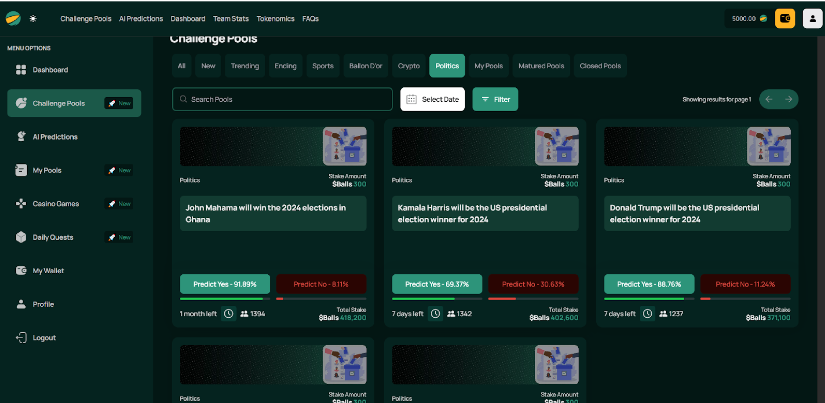Click the Dashboard grid icon in sidebar
825x403 pixels.
click(x=21, y=70)
